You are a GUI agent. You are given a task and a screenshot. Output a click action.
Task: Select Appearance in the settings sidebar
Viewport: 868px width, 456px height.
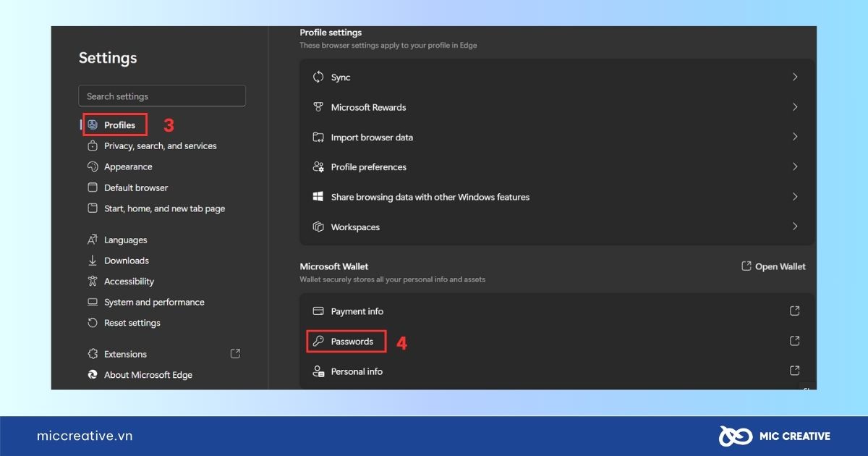click(128, 166)
